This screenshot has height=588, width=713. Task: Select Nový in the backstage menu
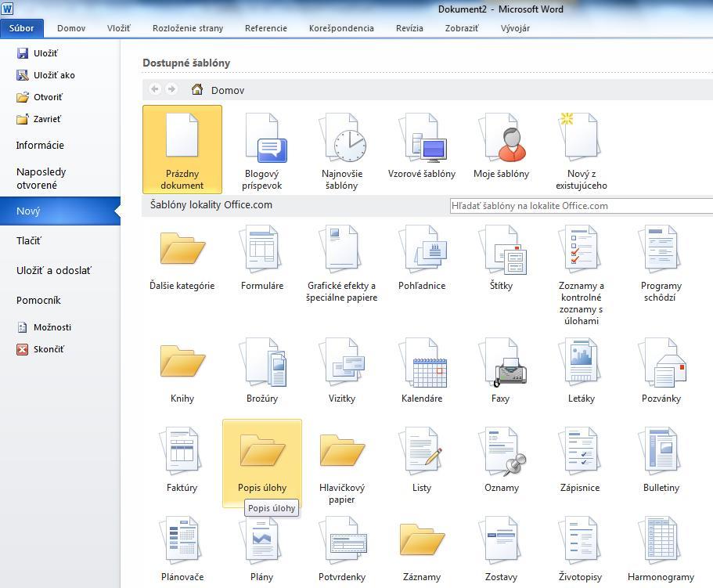point(60,211)
